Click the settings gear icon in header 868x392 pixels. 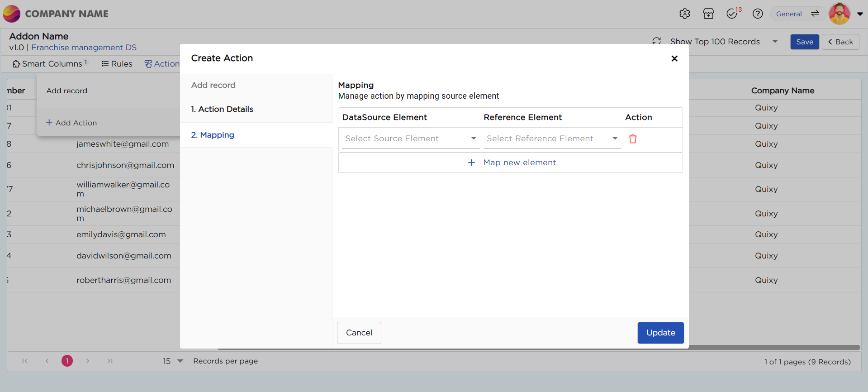pos(684,14)
